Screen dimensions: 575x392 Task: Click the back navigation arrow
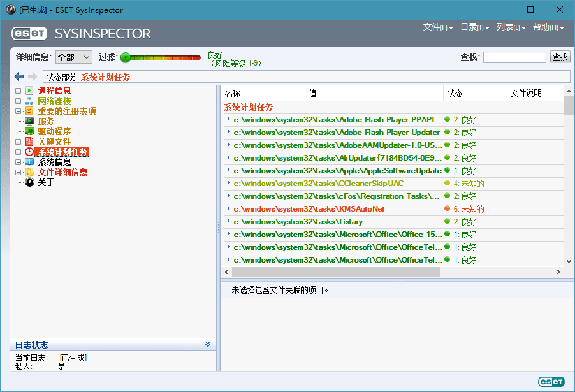tap(19, 76)
